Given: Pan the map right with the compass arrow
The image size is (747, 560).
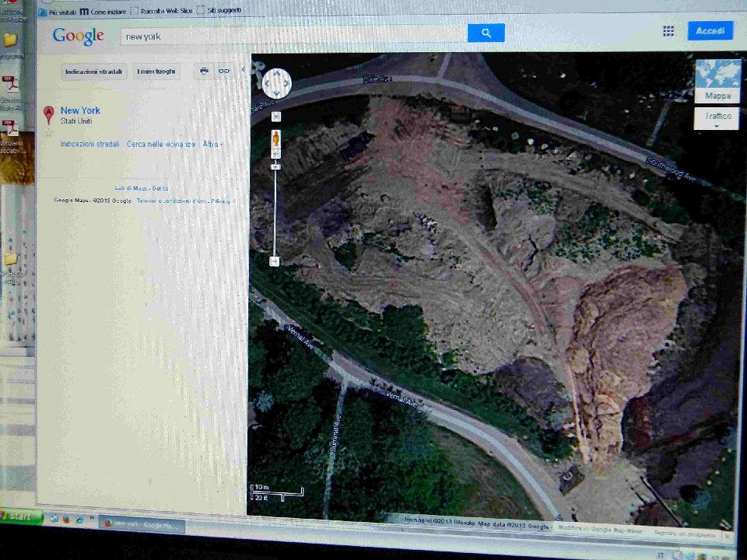Looking at the screenshot, I should click(x=287, y=84).
